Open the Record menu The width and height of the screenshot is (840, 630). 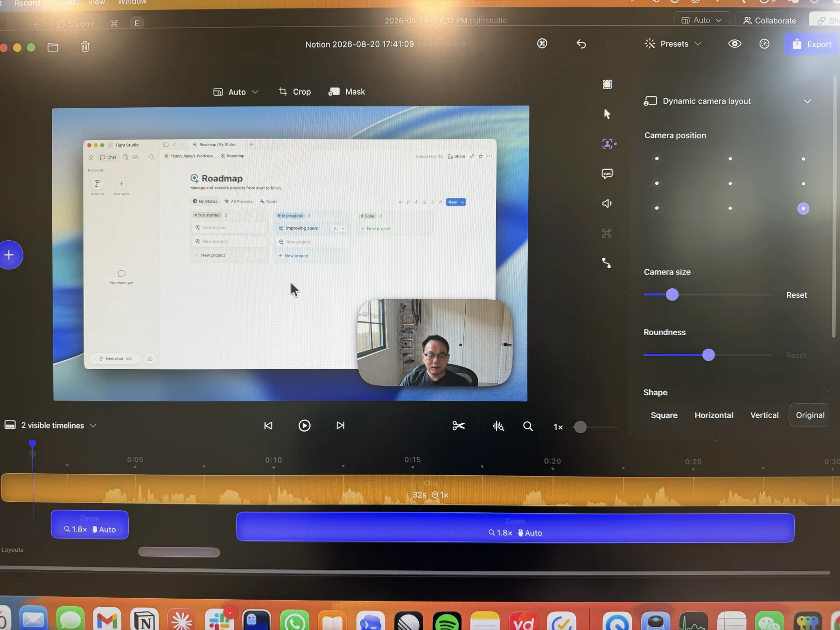[27, 3]
